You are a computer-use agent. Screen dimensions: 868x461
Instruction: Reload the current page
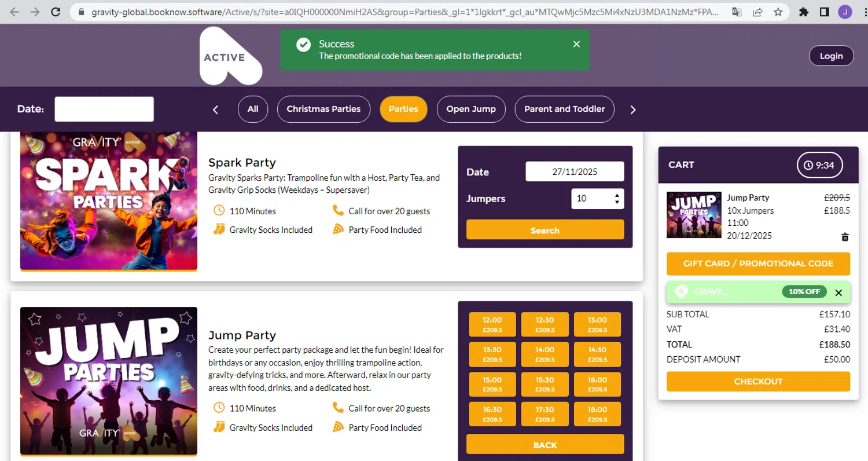(56, 12)
